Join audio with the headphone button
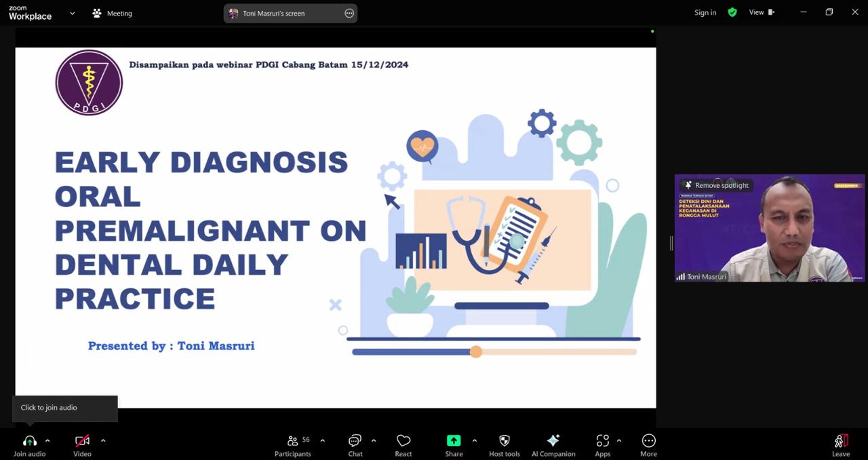This screenshot has height=460, width=868. click(30, 441)
